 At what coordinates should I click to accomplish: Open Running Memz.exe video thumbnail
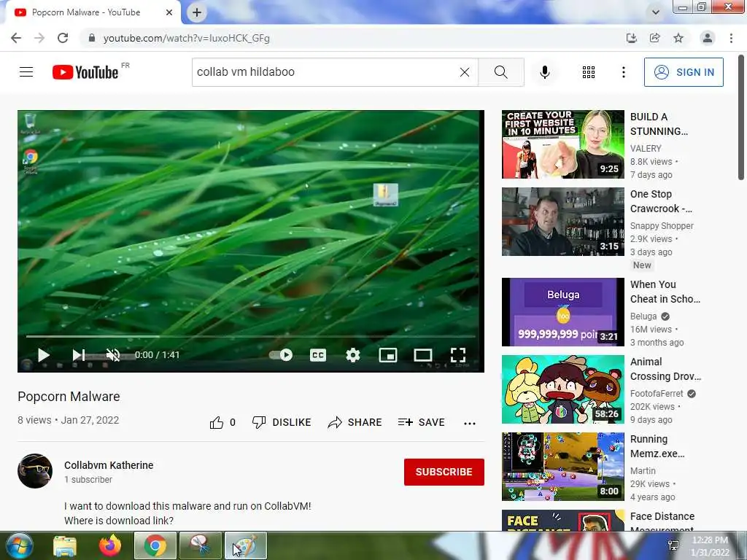(x=562, y=467)
